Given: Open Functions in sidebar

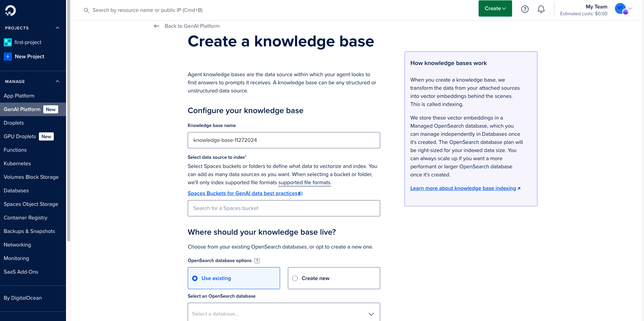Looking at the screenshot, I should pos(15,150).
